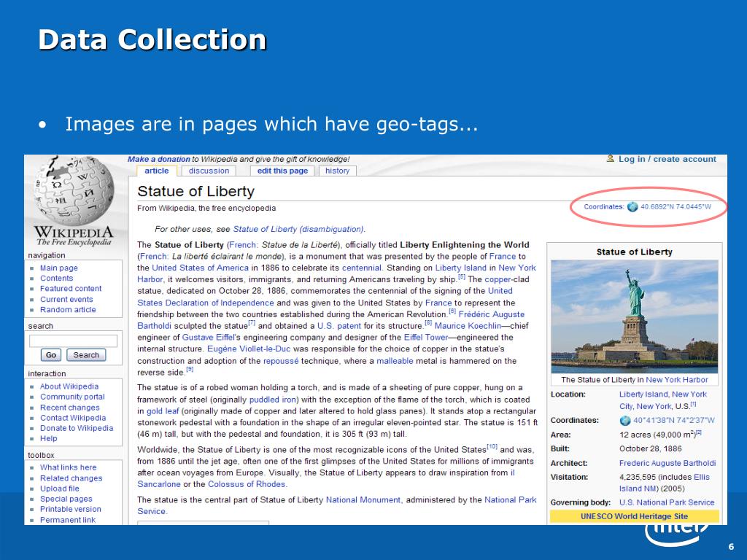747x560 pixels.
Task: Open the edit this page tab
Action: click(282, 171)
